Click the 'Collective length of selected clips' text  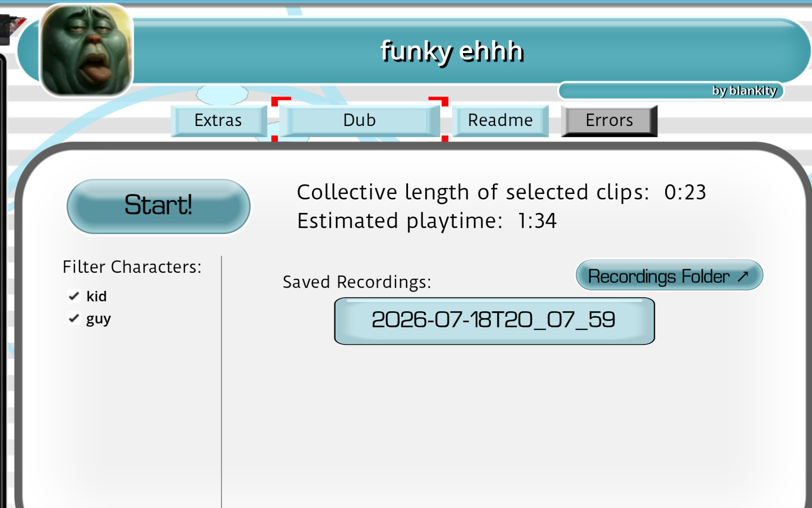pyautogui.click(x=473, y=192)
